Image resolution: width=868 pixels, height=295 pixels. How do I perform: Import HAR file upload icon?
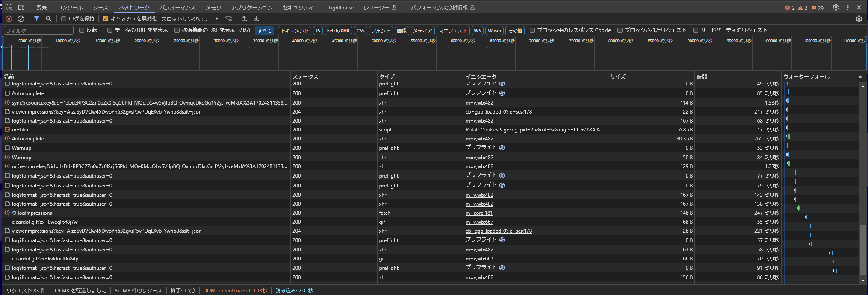tap(244, 19)
